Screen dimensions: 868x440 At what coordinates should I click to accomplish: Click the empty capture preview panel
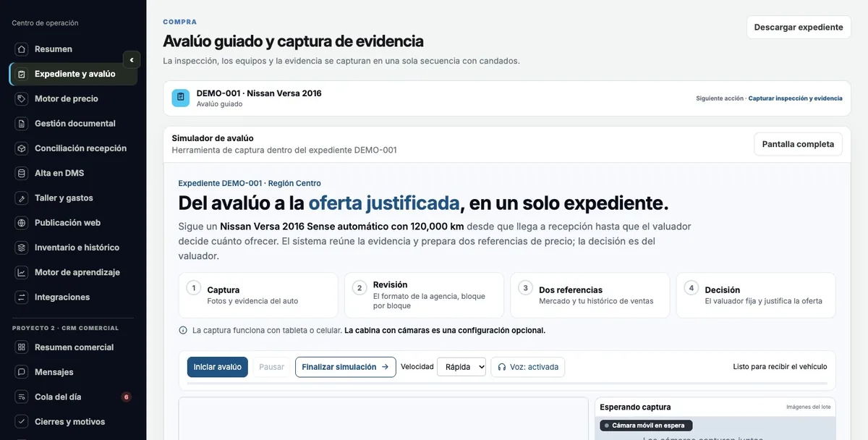coord(383,419)
